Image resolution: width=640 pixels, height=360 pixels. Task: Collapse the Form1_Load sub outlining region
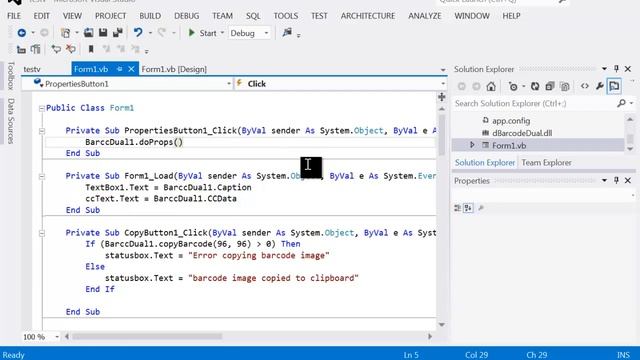tap(41, 176)
